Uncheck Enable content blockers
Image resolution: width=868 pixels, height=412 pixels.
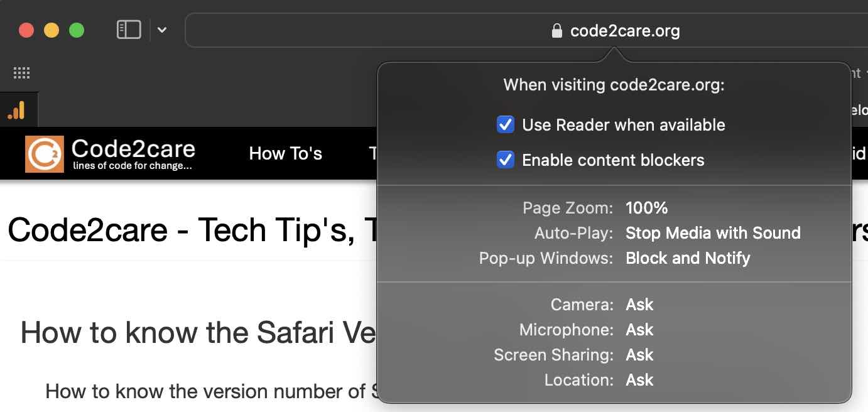click(505, 160)
